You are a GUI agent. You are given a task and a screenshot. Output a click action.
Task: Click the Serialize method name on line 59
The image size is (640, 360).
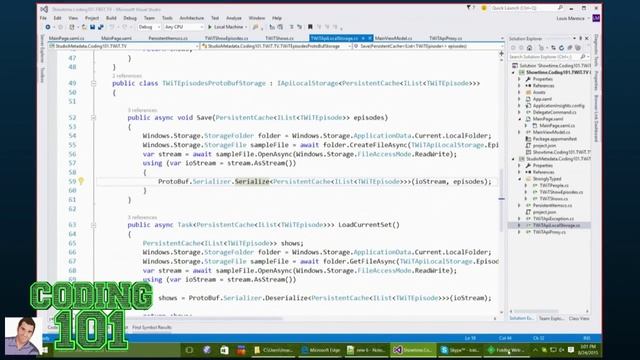click(x=252, y=182)
